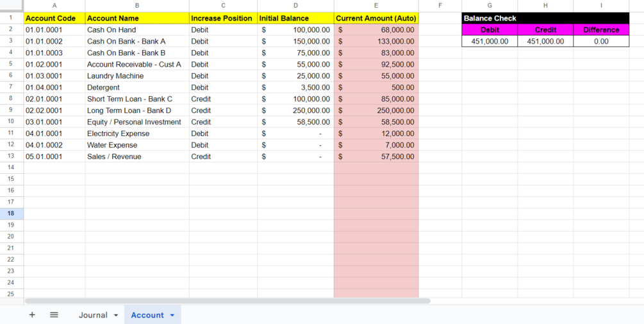Image resolution: width=644 pixels, height=324 pixels.
Task: Click the 'Balance Check' title cell
Action: pyautogui.click(x=545, y=19)
